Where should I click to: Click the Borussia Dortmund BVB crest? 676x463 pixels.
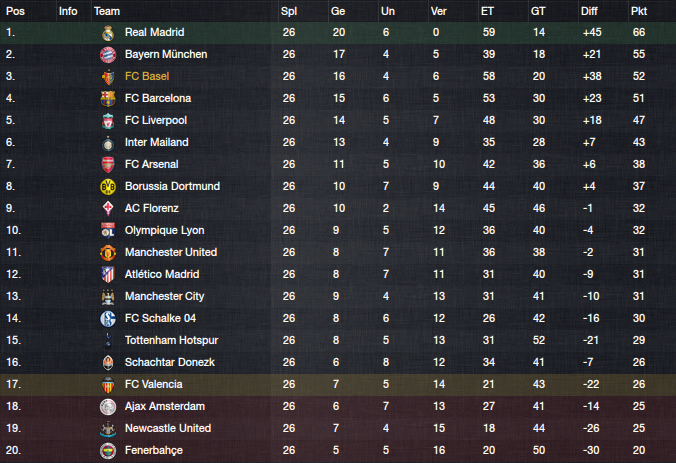(x=108, y=187)
